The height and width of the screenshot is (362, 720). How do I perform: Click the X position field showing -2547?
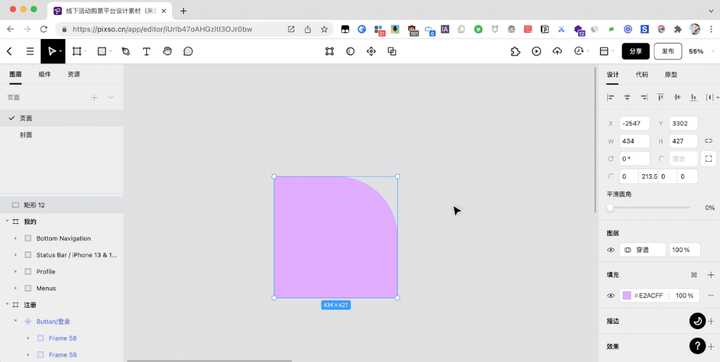tap(634, 124)
